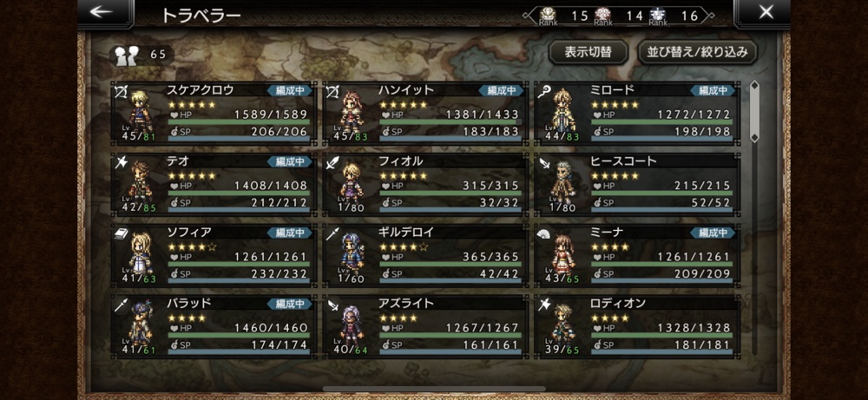Click the tome icon on ソフィア card
Viewport: 868px width, 400px height.
pyautogui.click(x=122, y=234)
